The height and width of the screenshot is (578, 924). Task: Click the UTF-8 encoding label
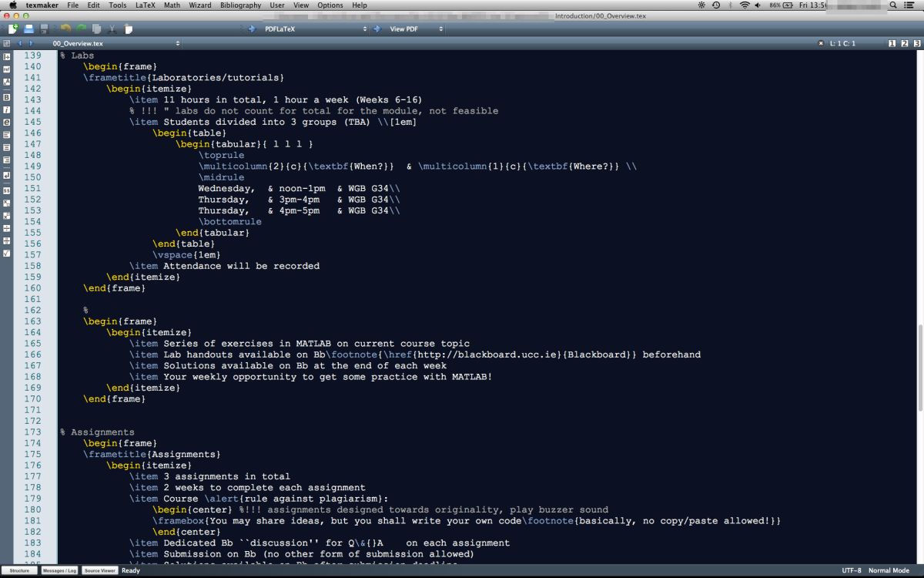(x=852, y=570)
